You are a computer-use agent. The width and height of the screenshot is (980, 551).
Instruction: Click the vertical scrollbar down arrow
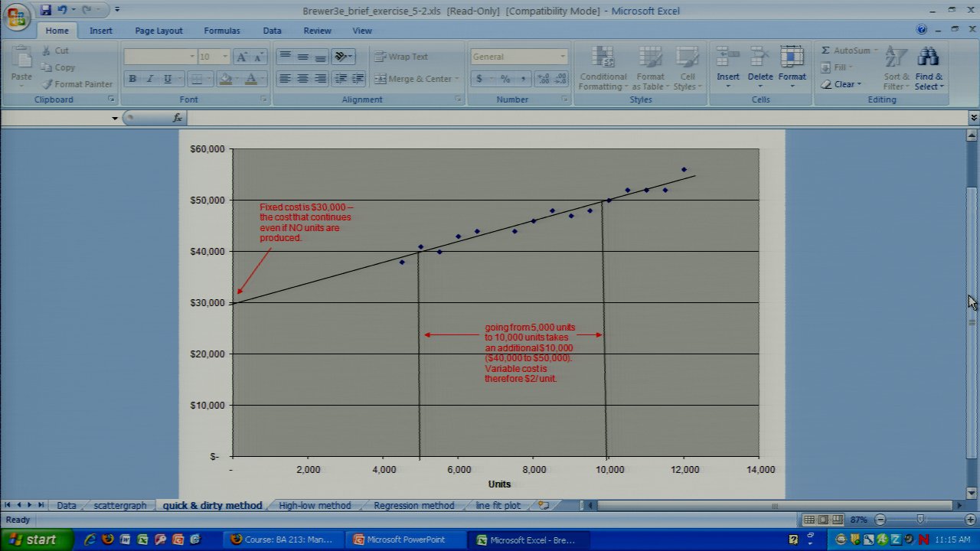[x=972, y=492]
